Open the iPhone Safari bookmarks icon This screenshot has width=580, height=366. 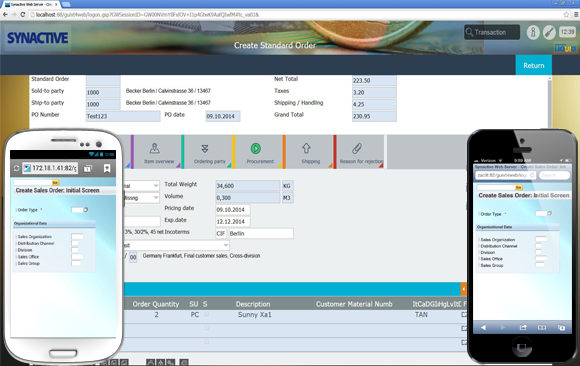coord(542,328)
